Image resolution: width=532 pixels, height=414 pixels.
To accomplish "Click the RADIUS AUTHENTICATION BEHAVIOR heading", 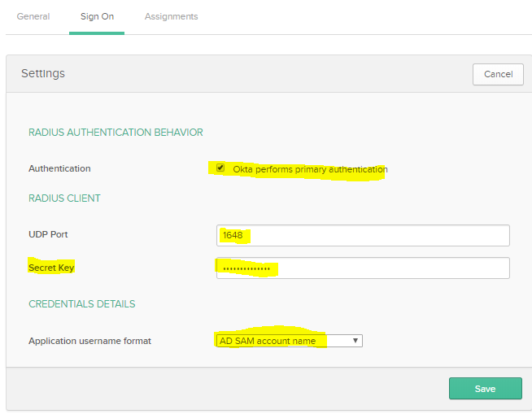I will click(116, 132).
